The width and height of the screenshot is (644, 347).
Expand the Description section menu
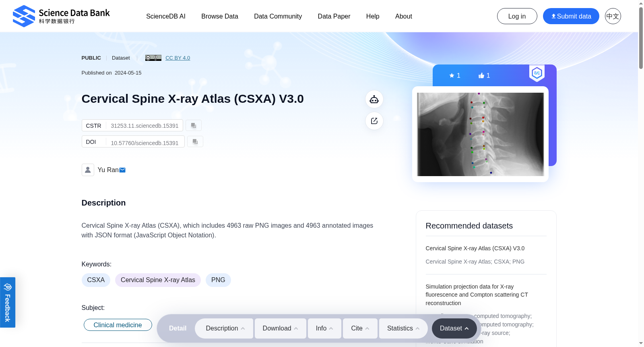[x=224, y=328]
